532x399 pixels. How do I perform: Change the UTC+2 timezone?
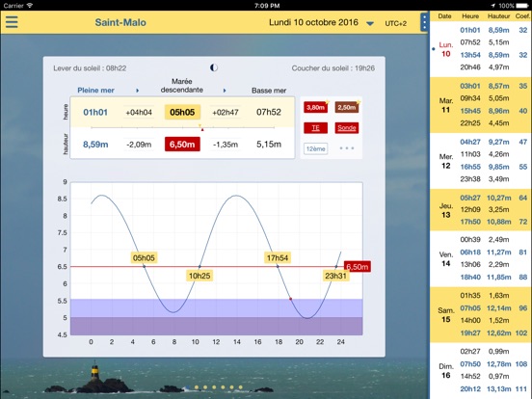395,23
